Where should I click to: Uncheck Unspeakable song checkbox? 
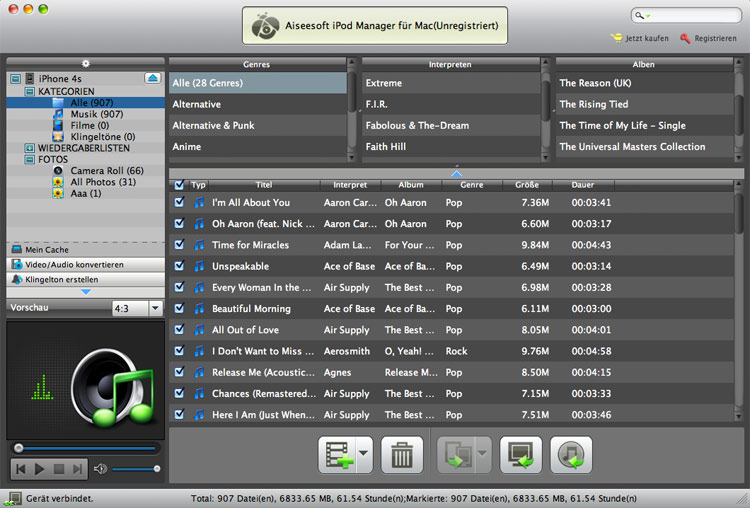pyautogui.click(x=179, y=265)
